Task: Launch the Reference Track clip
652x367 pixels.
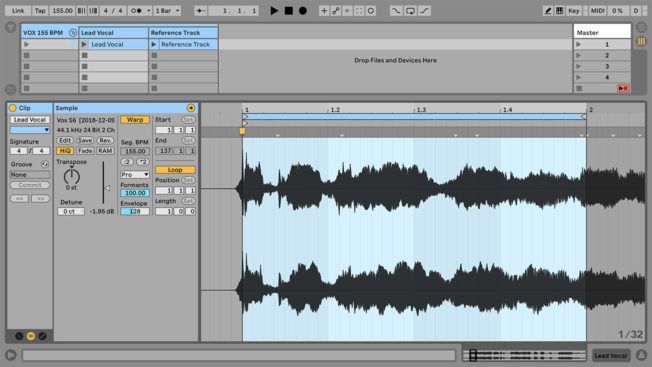Action: 154,44
